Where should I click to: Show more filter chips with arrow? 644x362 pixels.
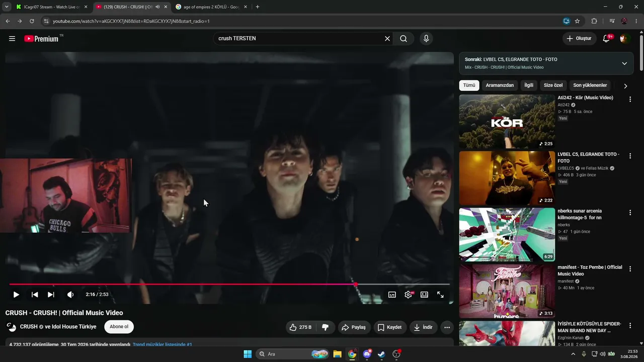click(x=625, y=86)
